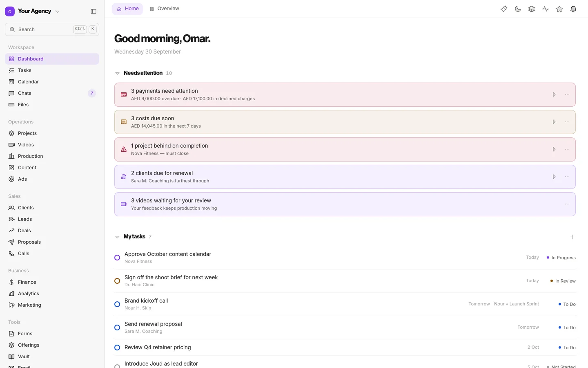Toggle dark mode with the moon icon

(518, 9)
